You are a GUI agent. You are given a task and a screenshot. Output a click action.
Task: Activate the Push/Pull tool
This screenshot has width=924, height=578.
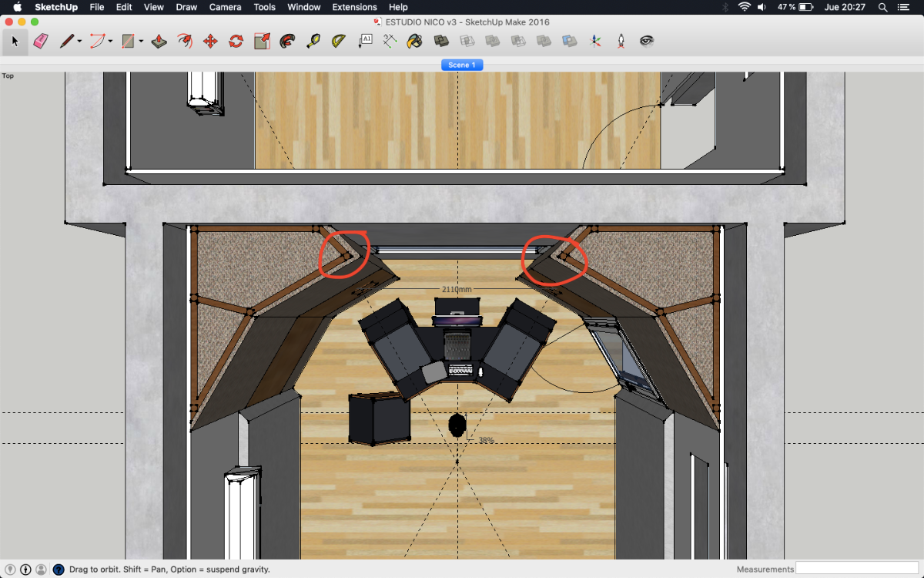159,41
